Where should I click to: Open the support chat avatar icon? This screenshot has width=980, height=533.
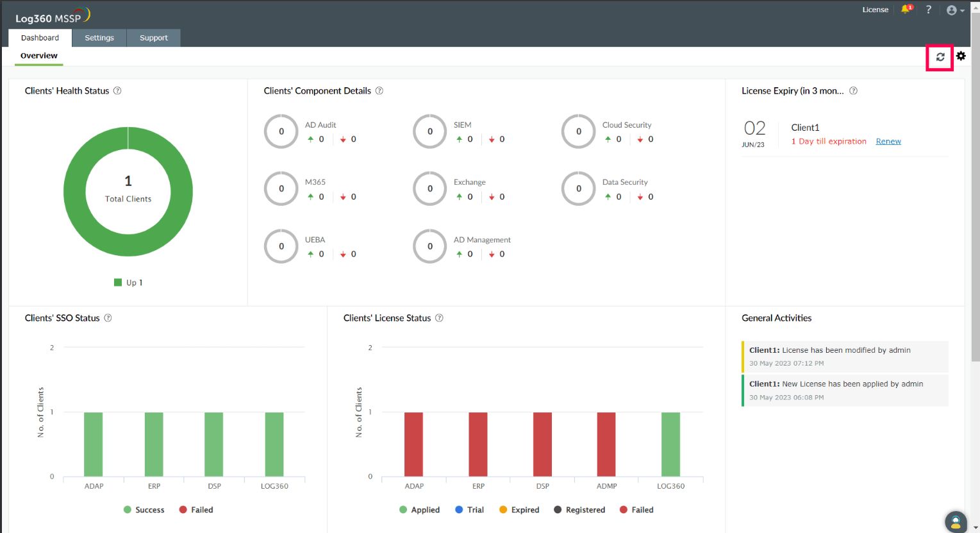[x=956, y=521]
